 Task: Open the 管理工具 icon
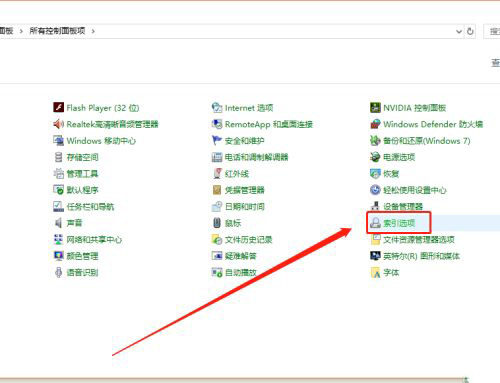[58, 173]
